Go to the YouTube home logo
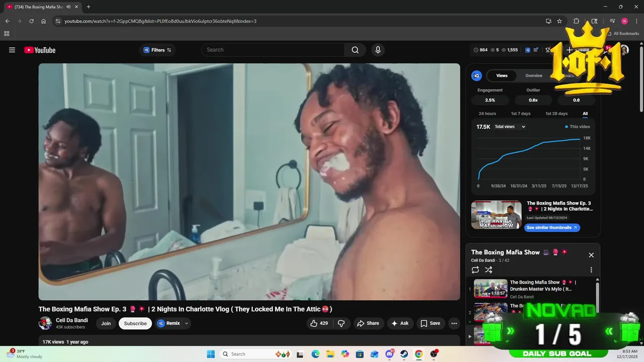 pyautogui.click(x=40, y=50)
